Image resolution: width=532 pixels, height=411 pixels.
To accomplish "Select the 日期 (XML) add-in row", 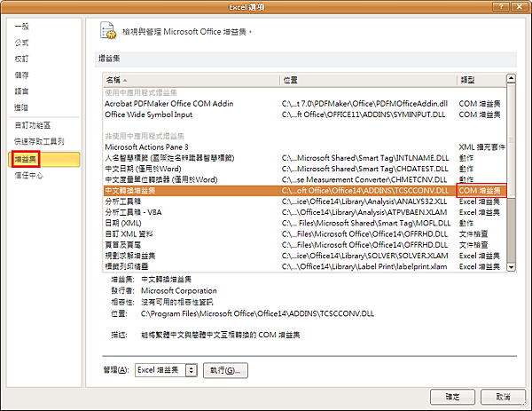I will tap(305, 223).
